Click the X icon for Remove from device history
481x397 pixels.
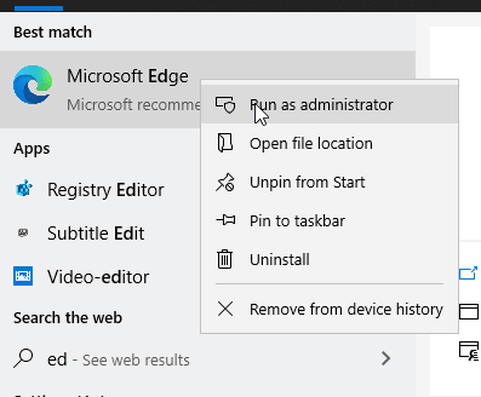225,309
